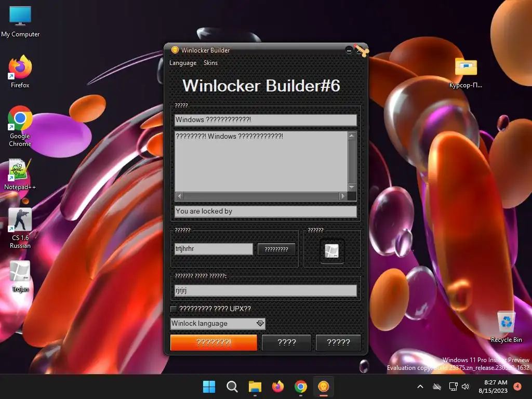This screenshot has height=399, width=532.
Task: Launch CS 1.6 Russian shortcut
Action: [20, 229]
